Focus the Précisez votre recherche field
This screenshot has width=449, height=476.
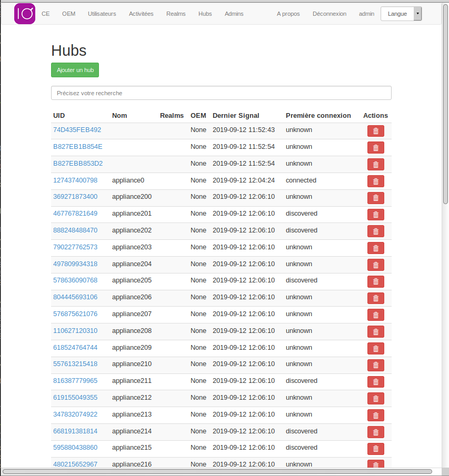click(x=221, y=93)
